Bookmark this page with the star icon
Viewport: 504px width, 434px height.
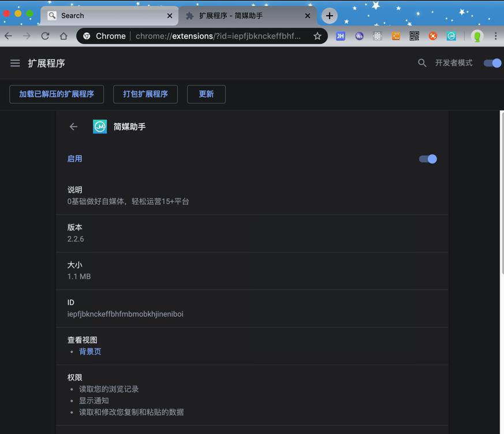(x=318, y=36)
